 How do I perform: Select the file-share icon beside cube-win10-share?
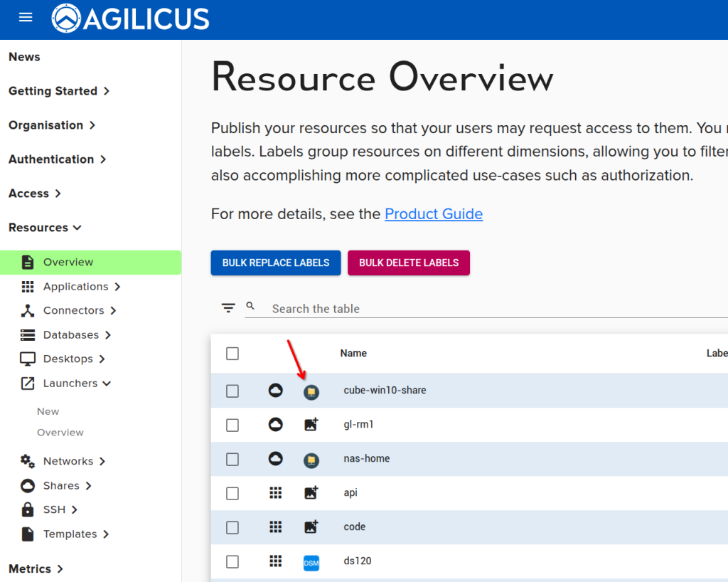311,391
